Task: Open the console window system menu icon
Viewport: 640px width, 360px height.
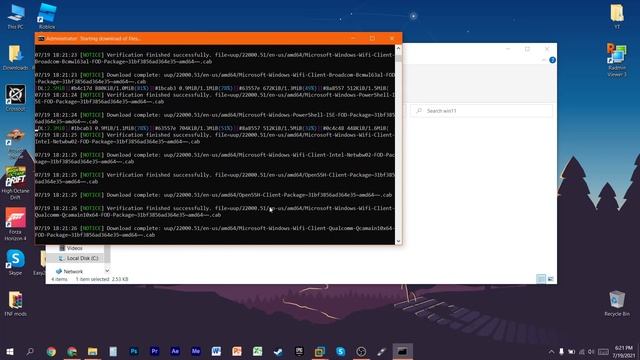Action: pyautogui.click(x=41, y=38)
